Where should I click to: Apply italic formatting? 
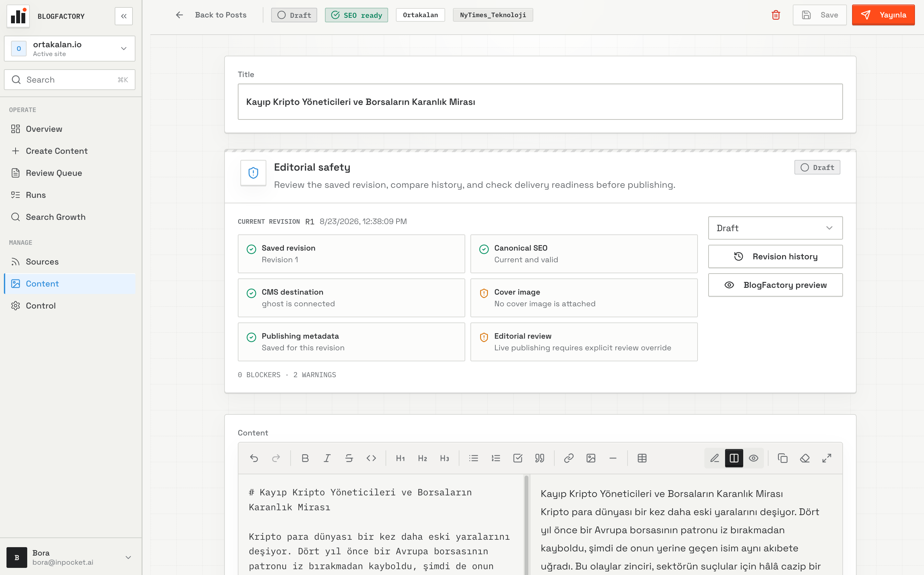(x=327, y=458)
